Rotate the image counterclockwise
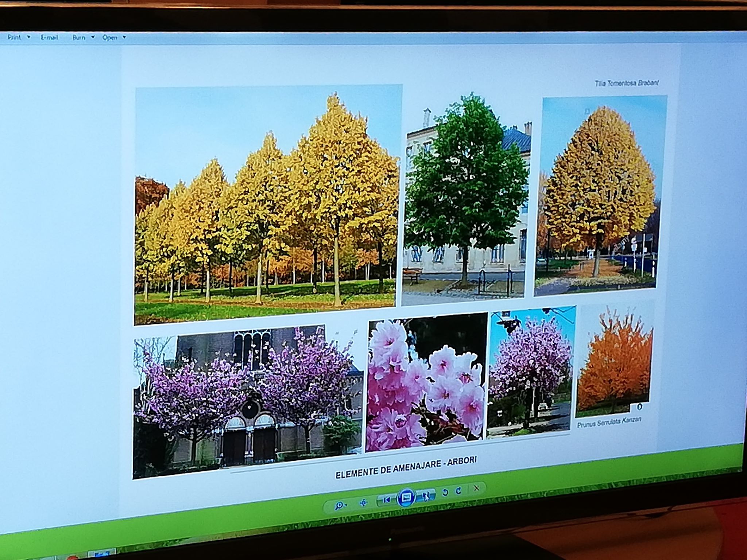747x560 pixels. (x=445, y=493)
